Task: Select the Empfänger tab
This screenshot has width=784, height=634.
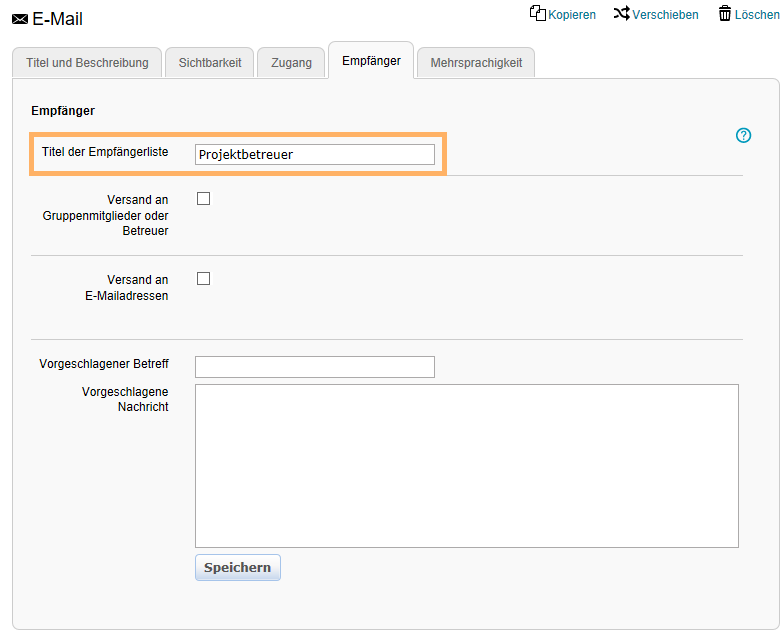Action: [371, 61]
